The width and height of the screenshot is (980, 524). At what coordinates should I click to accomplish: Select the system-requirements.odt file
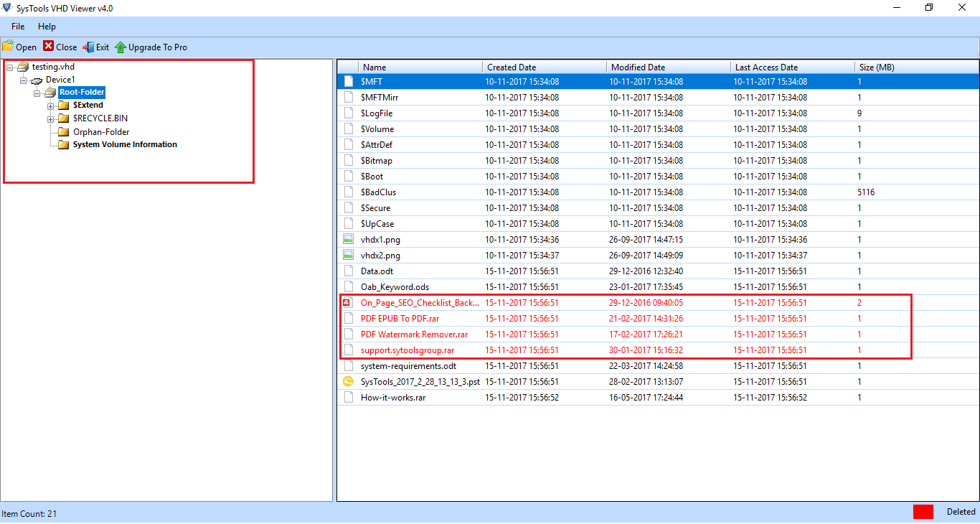[x=408, y=366]
